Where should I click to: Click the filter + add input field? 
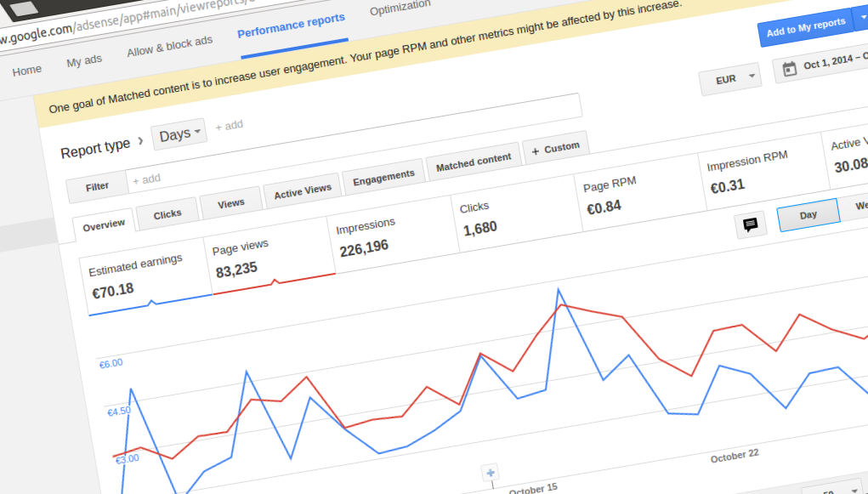(x=355, y=143)
